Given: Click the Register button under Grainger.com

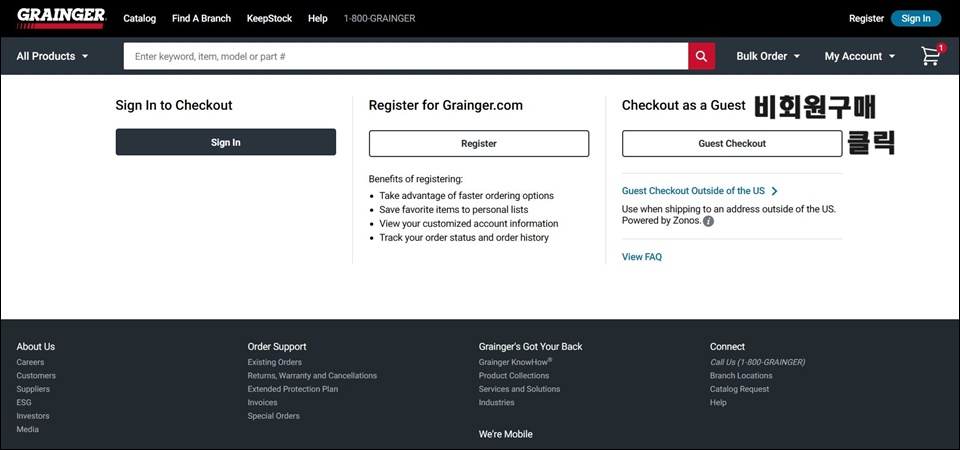Looking at the screenshot, I should 479,143.
